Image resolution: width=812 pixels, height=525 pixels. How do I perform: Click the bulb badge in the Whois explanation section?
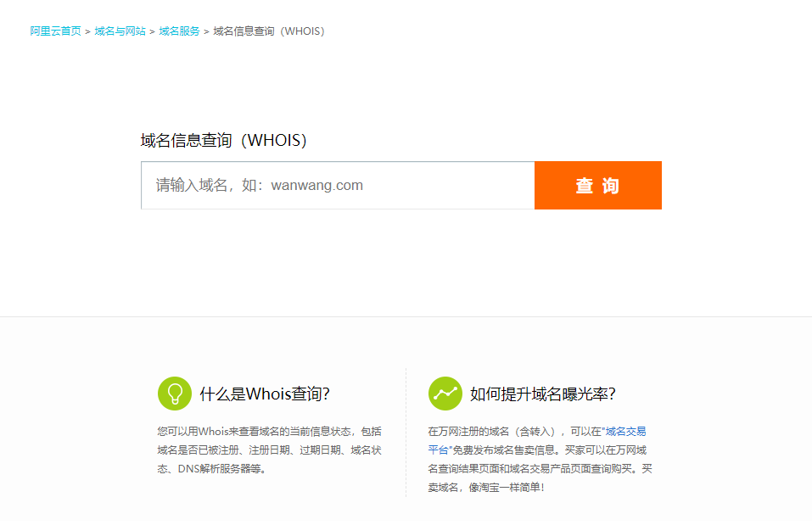pyautogui.click(x=173, y=394)
